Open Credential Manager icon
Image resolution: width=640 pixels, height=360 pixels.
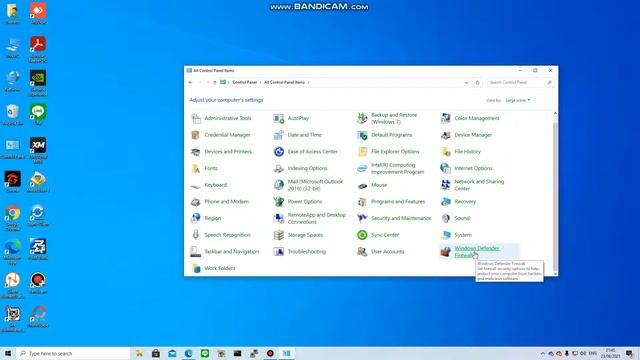(x=196, y=135)
